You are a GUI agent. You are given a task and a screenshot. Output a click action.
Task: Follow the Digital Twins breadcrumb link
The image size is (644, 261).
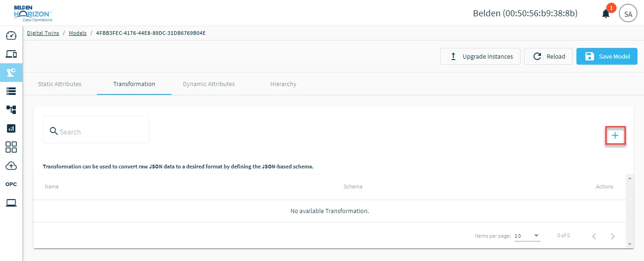pos(43,33)
